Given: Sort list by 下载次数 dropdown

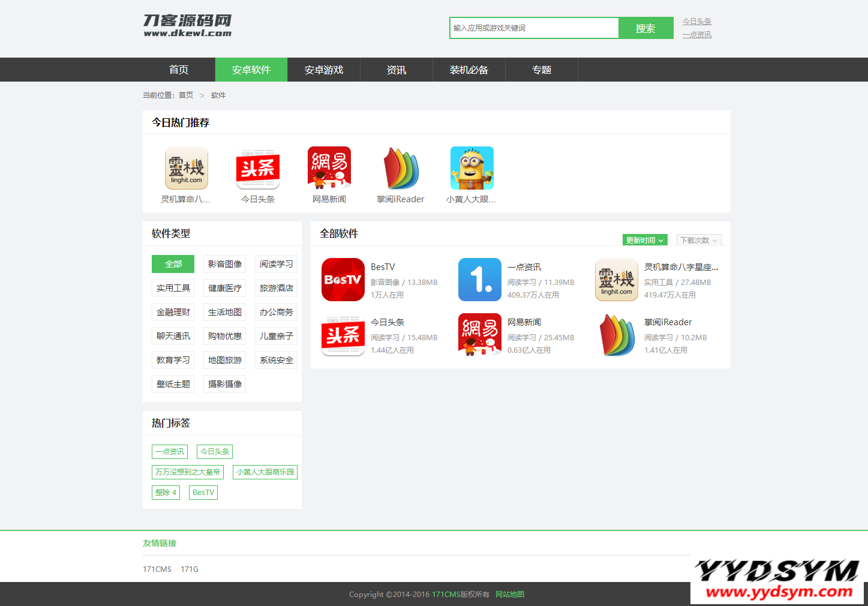Looking at the screenshot, I should (x=699, y=240).
